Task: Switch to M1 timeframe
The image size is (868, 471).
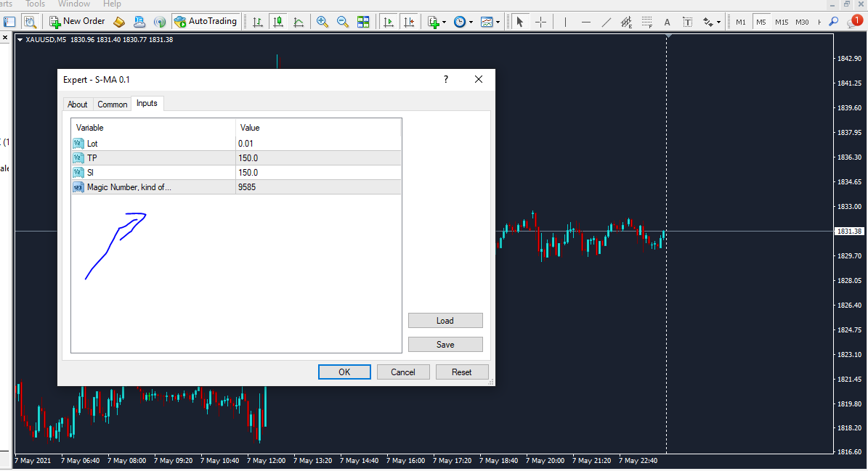Action: [x=741, y=22]
